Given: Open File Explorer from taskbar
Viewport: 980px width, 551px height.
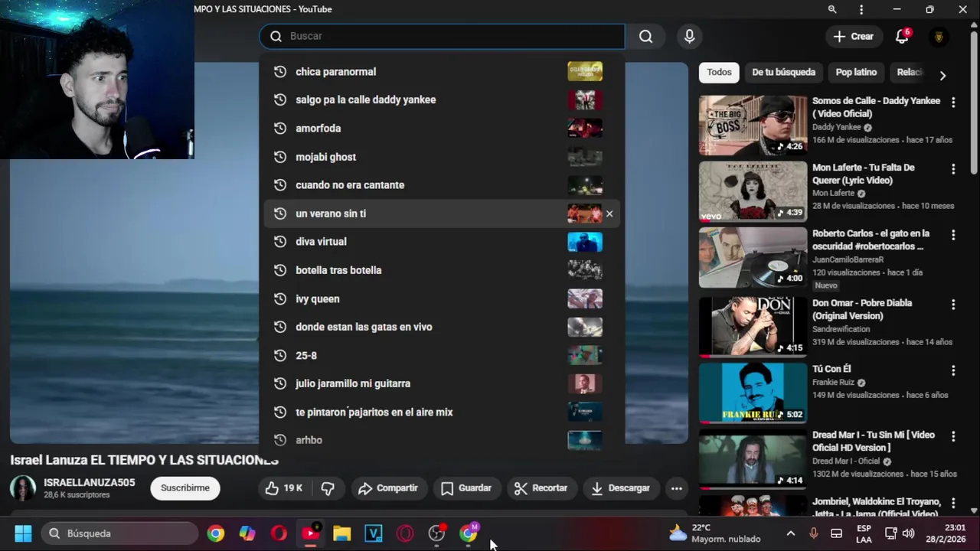Looking at the screenshot, I should pos(341,533).
